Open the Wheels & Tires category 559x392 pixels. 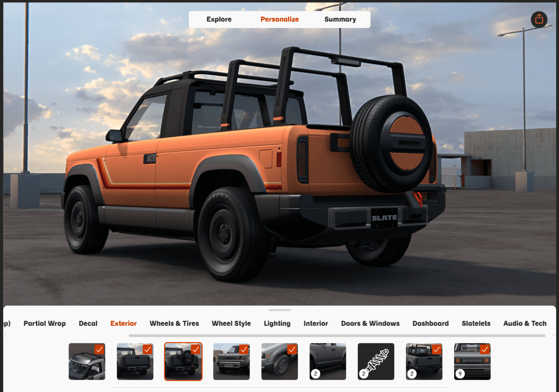(x=174, y=323)
